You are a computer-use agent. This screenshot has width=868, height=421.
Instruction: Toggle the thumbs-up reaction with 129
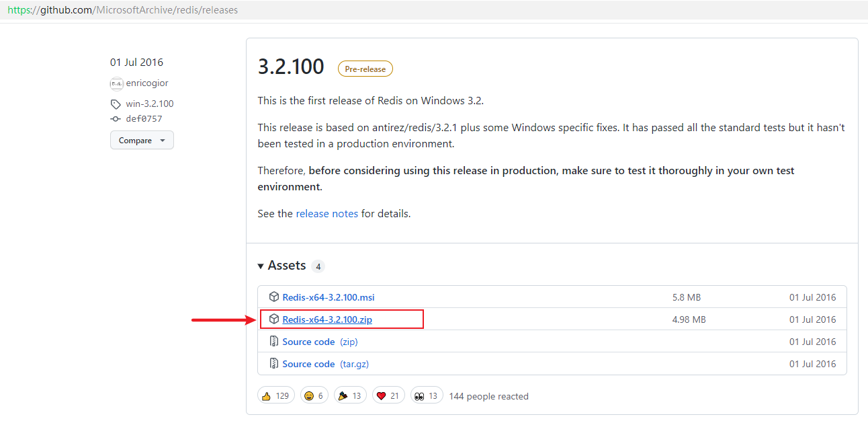point(275,396)
